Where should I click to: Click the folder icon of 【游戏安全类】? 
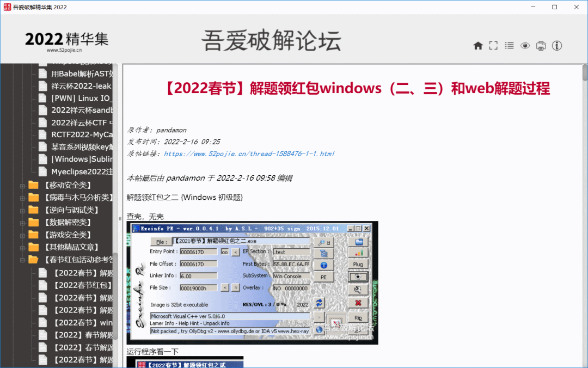(34, 235)
